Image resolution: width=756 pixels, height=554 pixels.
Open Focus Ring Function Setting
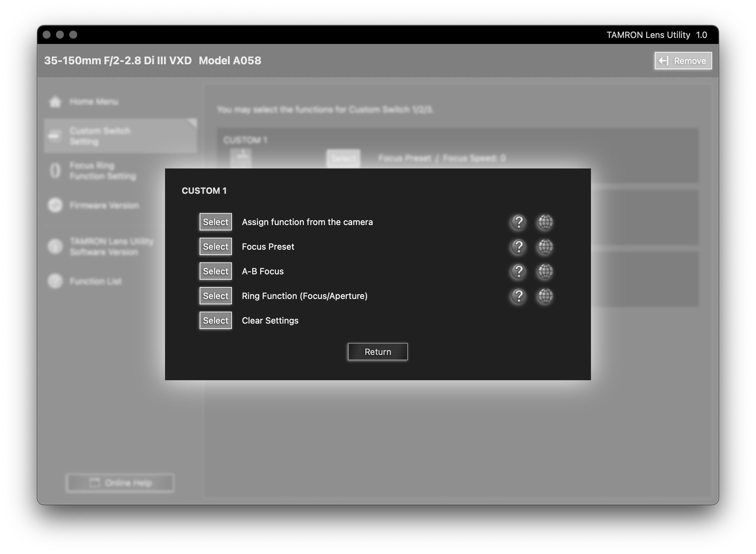point(102,171)
